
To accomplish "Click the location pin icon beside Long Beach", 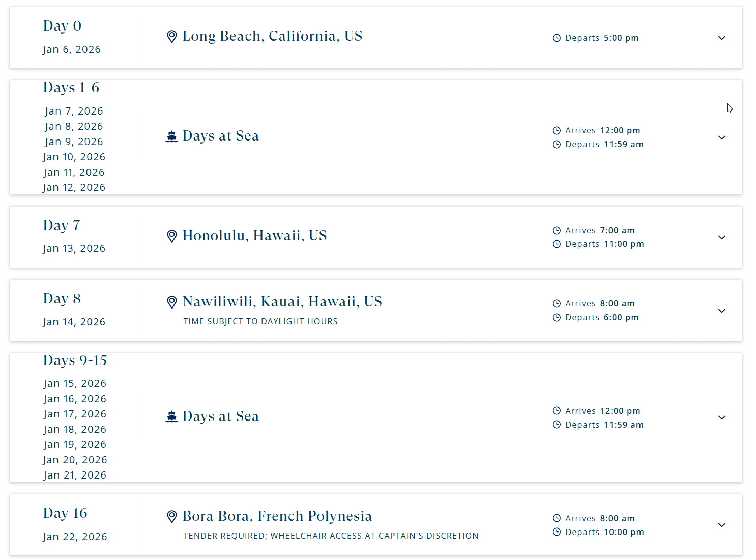I will [172, 37].
